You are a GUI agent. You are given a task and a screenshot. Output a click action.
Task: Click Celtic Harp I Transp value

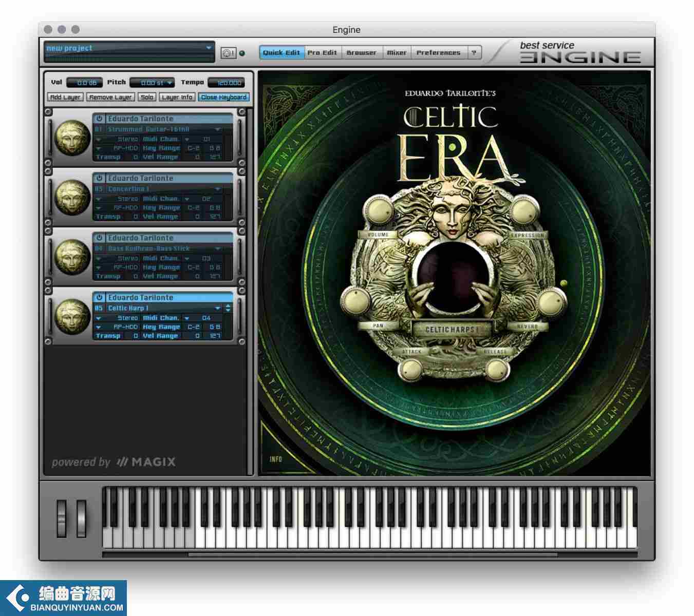tap(135, 336)
